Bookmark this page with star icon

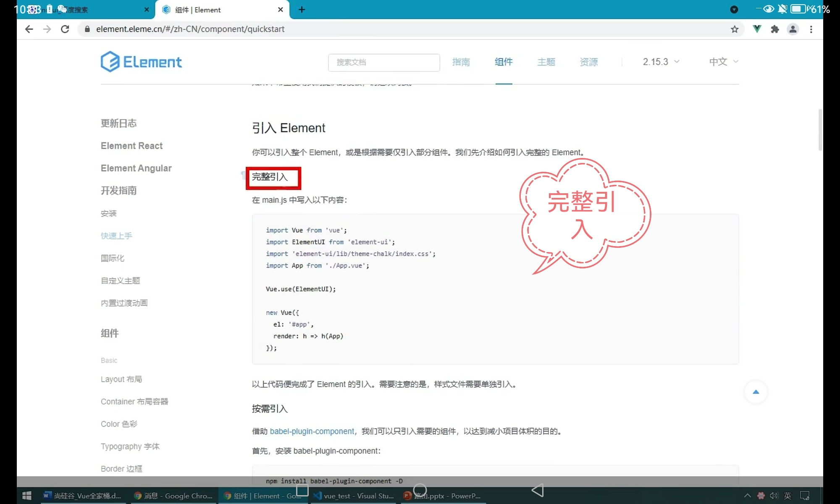point(735,29)
